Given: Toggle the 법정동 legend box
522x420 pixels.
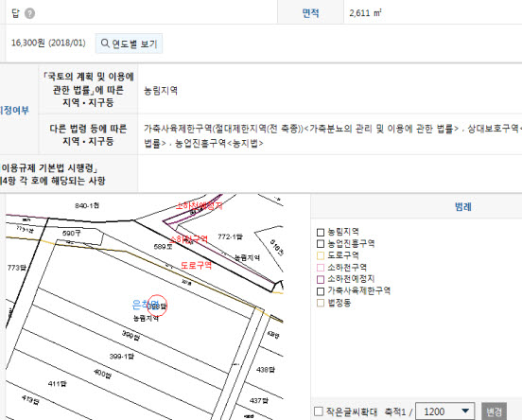Looking at the screenshot, I should click(321, 303).
